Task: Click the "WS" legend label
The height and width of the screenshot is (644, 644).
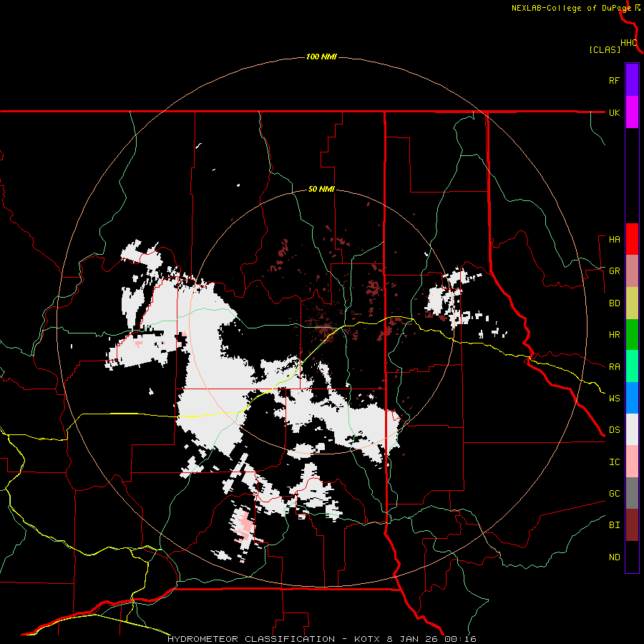Action: coord(614,399)
